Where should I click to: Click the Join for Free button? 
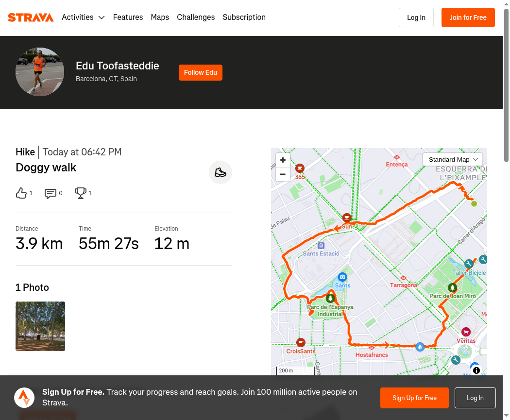coord(468,17)
